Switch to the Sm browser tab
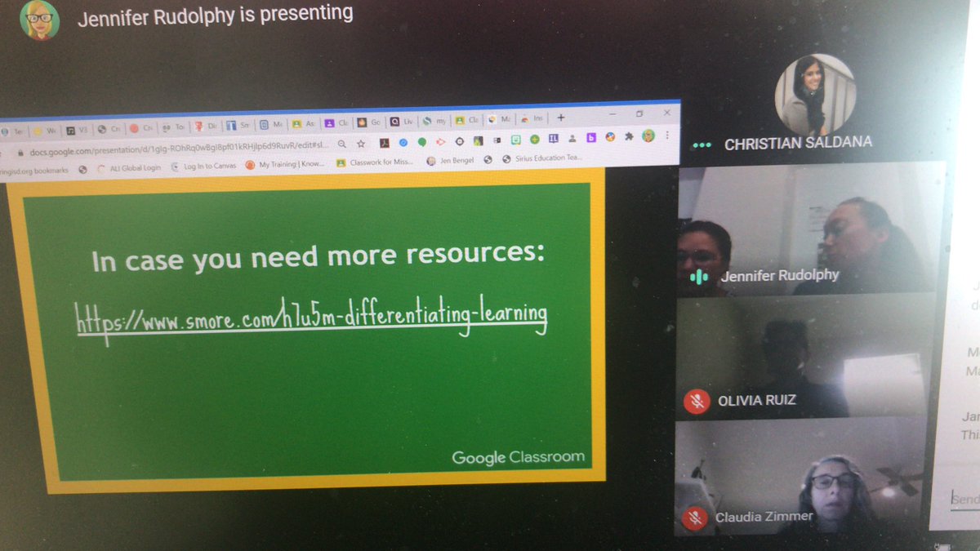 tap(238, 126)
